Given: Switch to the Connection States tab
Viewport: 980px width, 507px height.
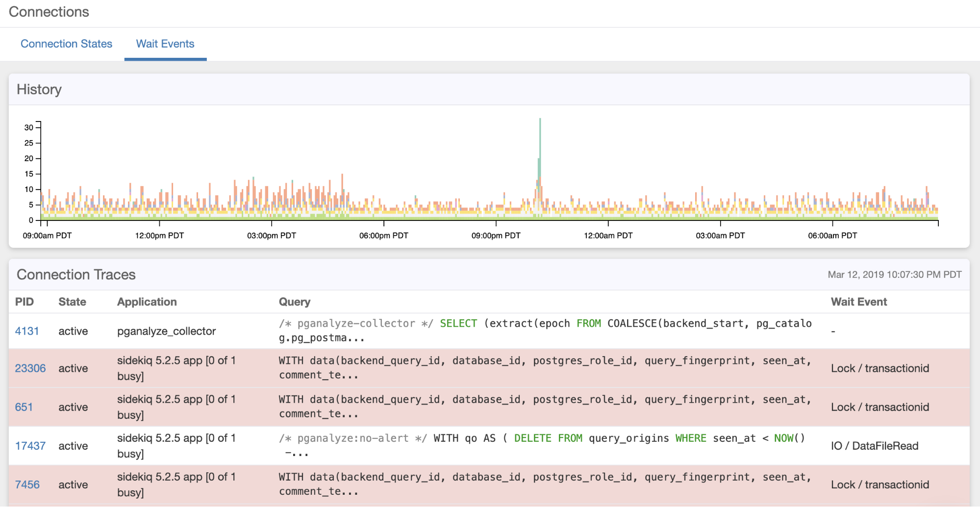Looking at the screenshot, I should 66,44.
